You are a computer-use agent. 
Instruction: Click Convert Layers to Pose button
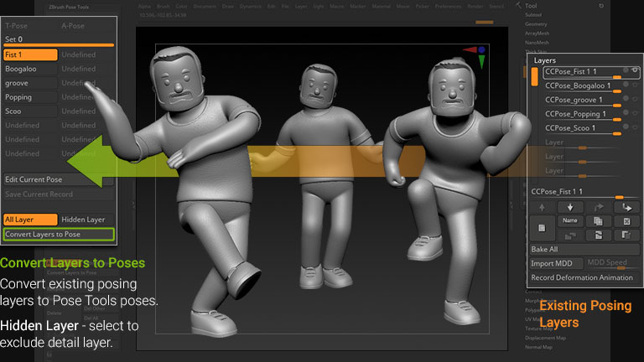point(57,235)
